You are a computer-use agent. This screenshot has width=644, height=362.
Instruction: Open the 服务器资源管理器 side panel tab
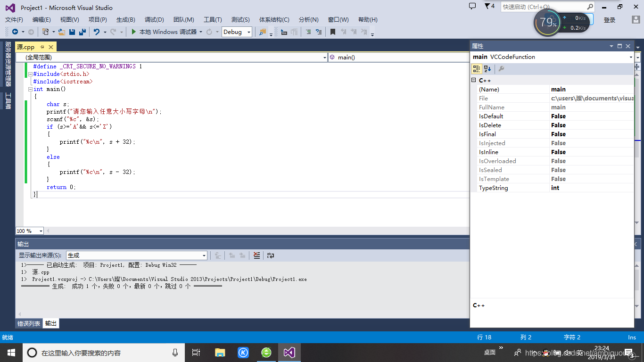pos(8,64)
